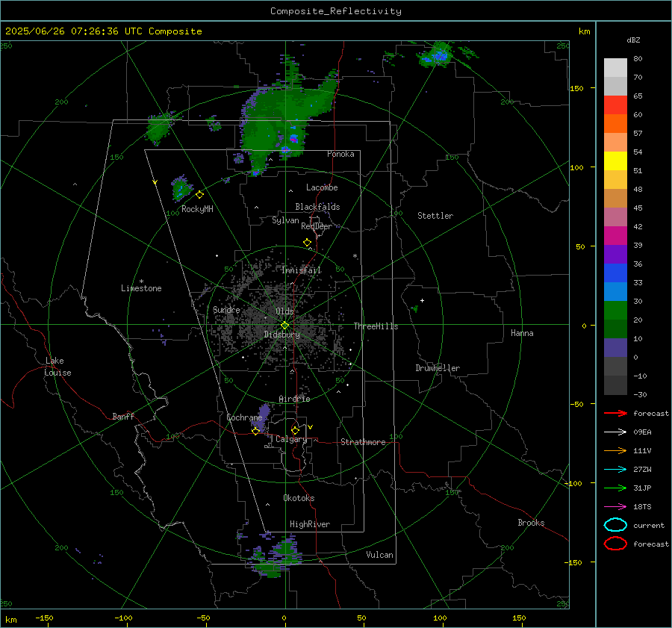Screen dimensions: 672x628
Task: Click the yellow diamond marker above Calgary
Action: 295,430
